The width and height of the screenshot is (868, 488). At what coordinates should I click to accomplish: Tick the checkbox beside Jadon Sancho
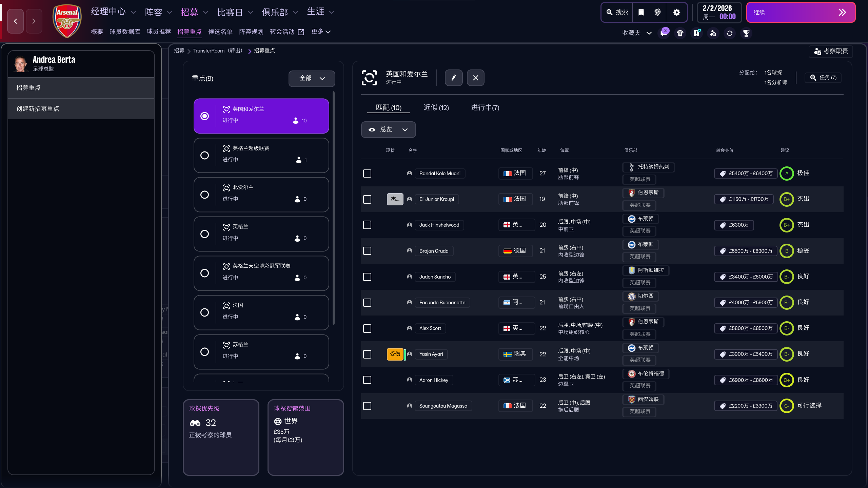(367, 277)
